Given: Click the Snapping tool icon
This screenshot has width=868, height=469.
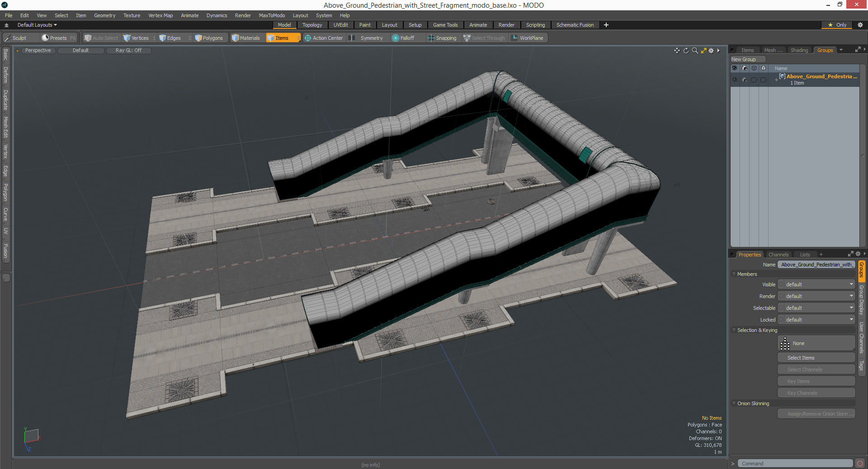Looking at the screenshot, I should point(431,38).
